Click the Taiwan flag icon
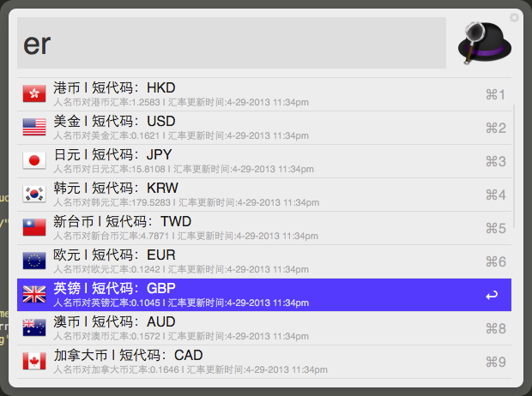This screenshot has height=396, width=532. 34,228
